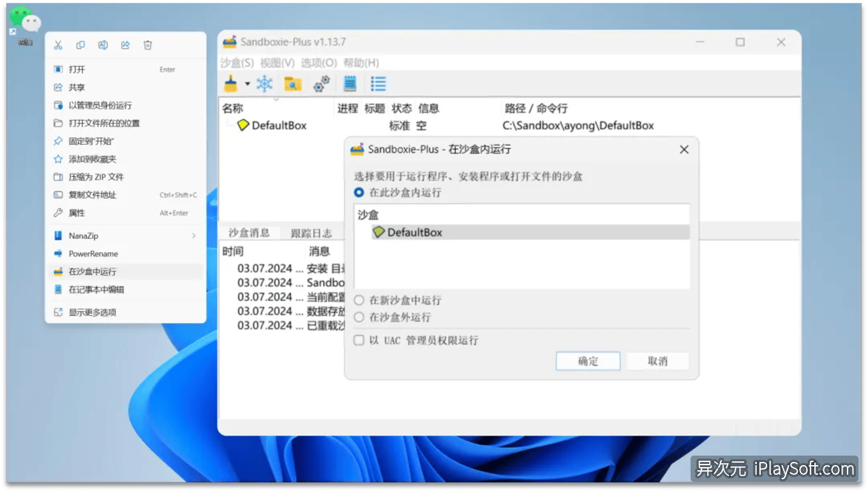
Task: Choose 在记事本中编辑 entry
Action: 125,289
